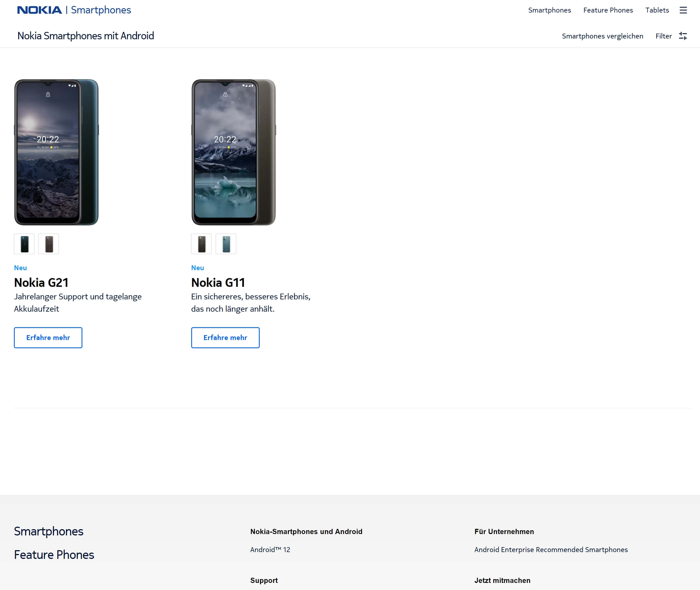The height and width of the screenshot is (590, 700).
Task: Open the hamburger navigation menu
Action: pos(683,10)
